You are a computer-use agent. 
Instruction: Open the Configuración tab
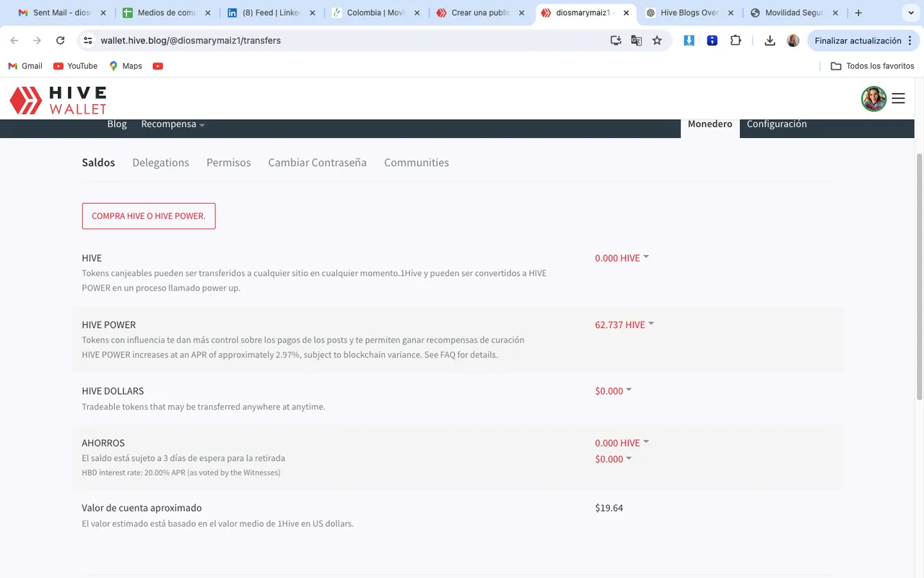click(777, 124)
